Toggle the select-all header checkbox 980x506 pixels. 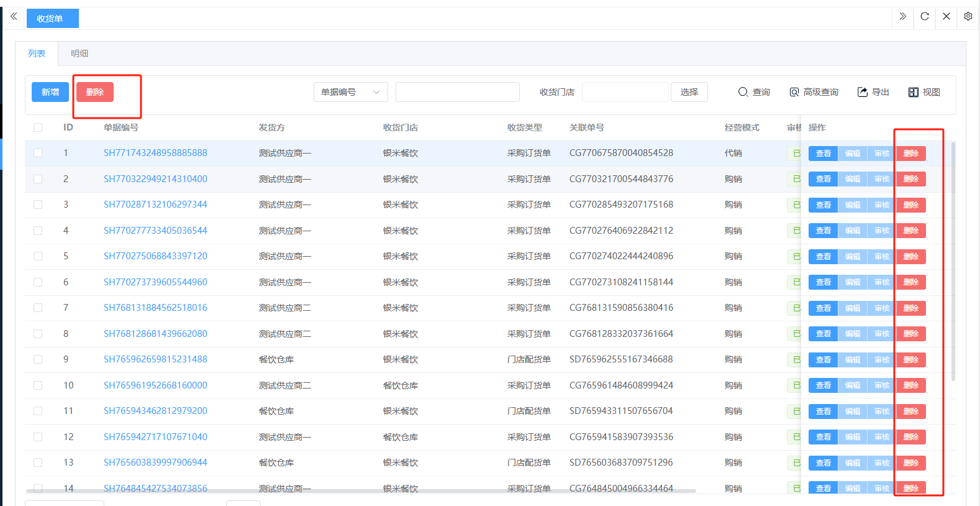click(x=38, y=127)
